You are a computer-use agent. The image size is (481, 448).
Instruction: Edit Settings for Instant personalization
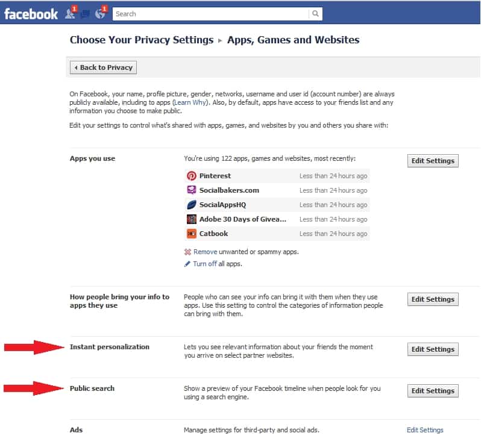[433, 349]
